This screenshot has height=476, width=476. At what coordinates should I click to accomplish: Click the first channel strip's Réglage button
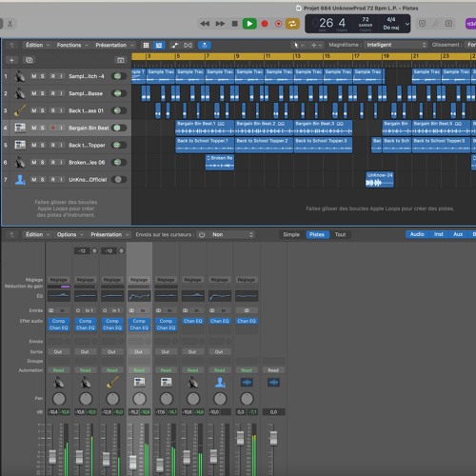(59, 280)
